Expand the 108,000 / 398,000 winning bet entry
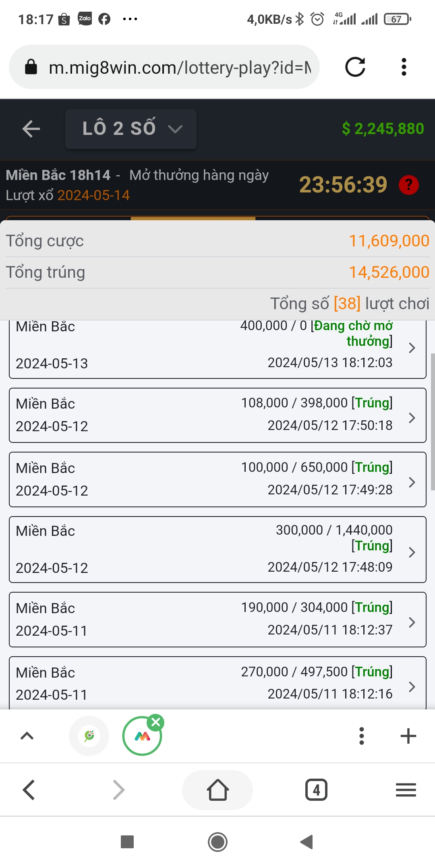 point(217,415)
